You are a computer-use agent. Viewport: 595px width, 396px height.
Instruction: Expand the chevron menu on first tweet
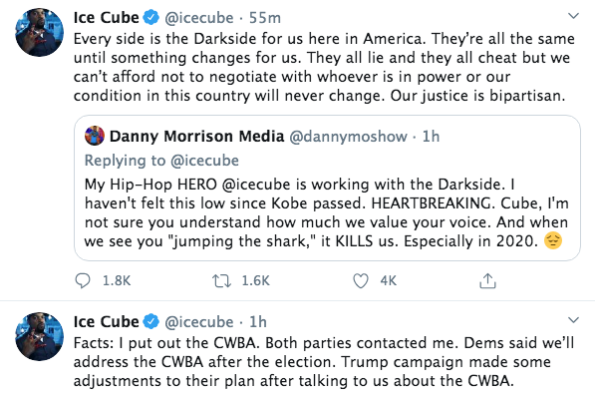573,16
